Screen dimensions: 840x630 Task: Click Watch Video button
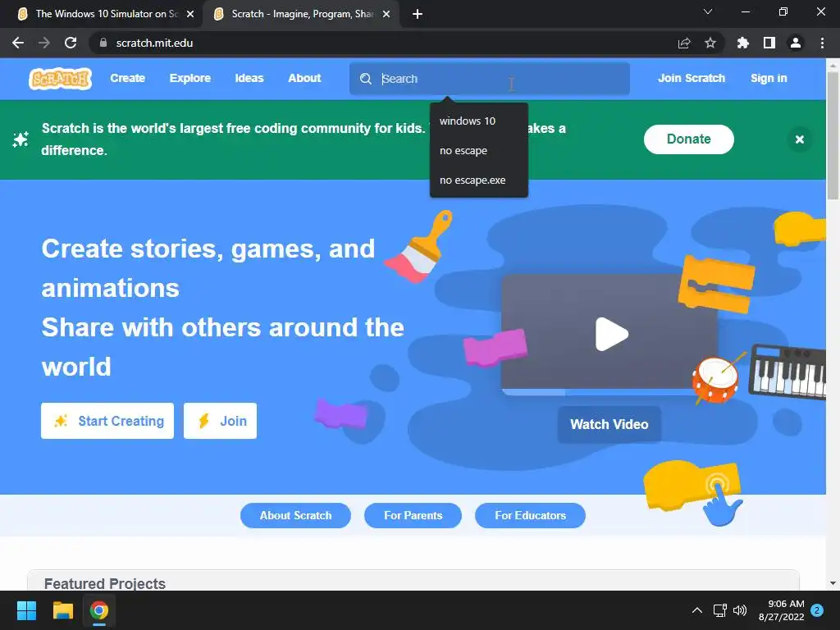click(609, 424)
